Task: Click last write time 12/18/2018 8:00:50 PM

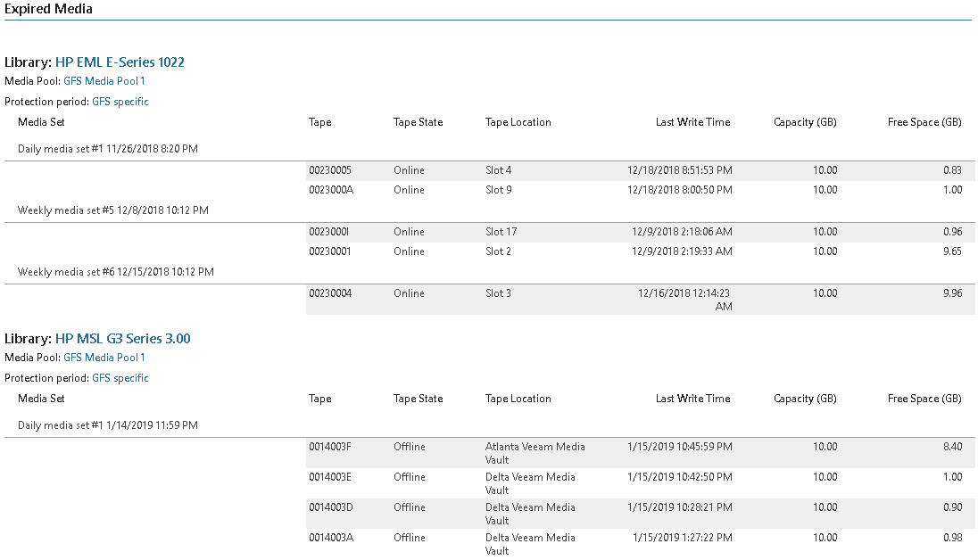Action: coord(680,190)
